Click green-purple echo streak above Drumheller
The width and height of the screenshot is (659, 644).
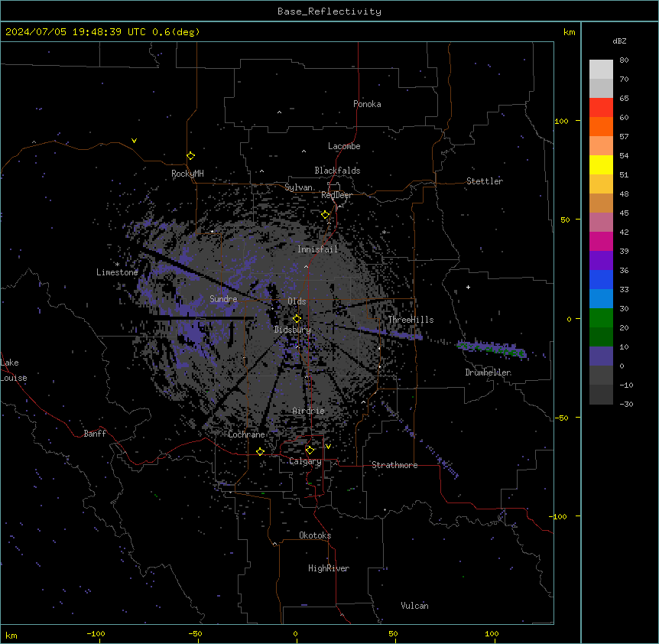coord(492,350)
